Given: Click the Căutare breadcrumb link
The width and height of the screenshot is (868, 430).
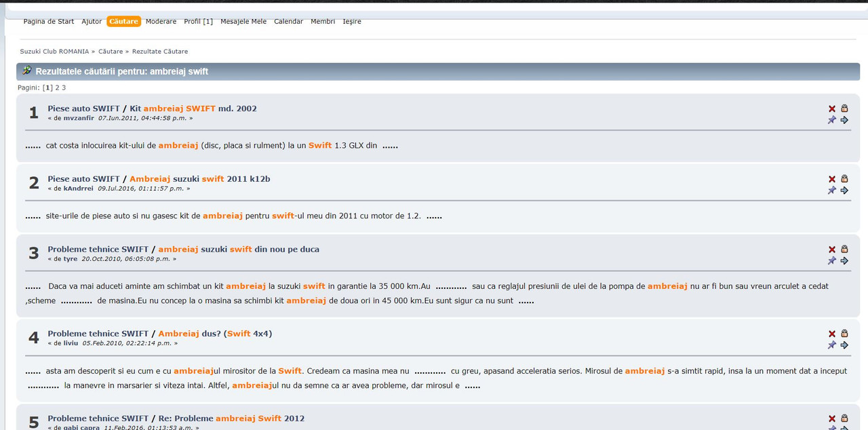Looking at the screenshot, I should click(111, 52).
